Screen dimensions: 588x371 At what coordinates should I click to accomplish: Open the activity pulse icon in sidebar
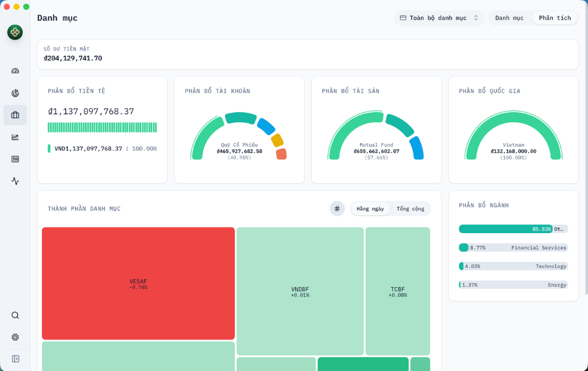pos(15,181)
